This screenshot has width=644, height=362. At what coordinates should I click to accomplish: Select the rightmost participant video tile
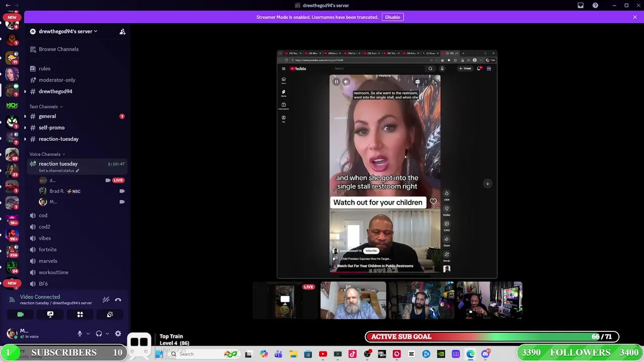[489, 300]
